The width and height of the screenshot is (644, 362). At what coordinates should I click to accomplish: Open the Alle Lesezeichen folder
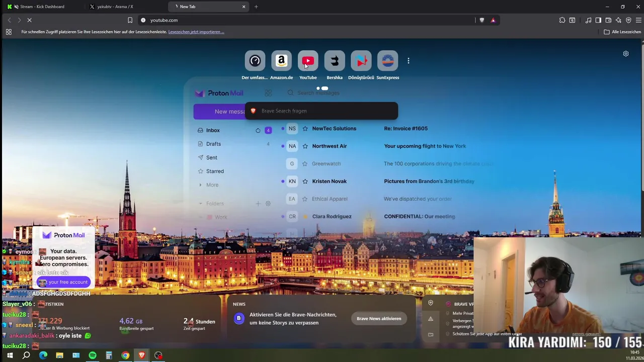click(622, 32)
